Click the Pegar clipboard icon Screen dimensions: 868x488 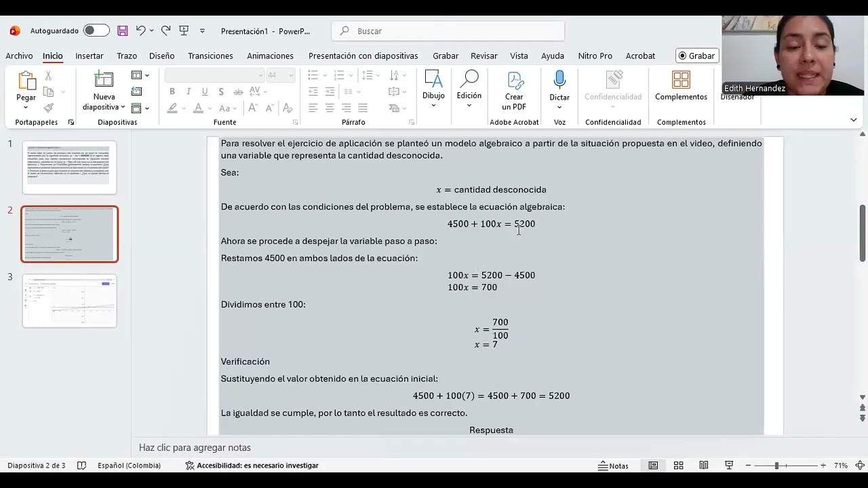click(x=26, y=81)
